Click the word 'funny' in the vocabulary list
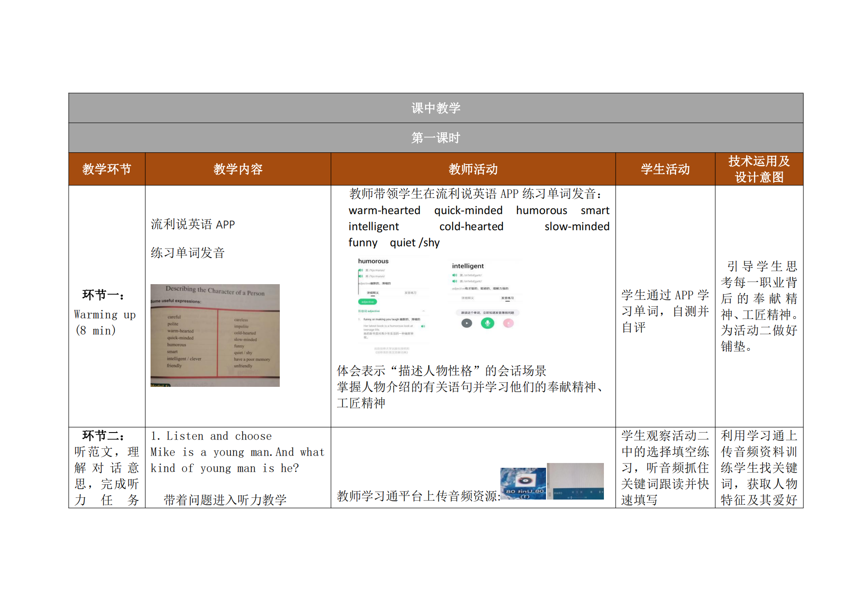Screen dimensions: 868x614 point(363,243)
